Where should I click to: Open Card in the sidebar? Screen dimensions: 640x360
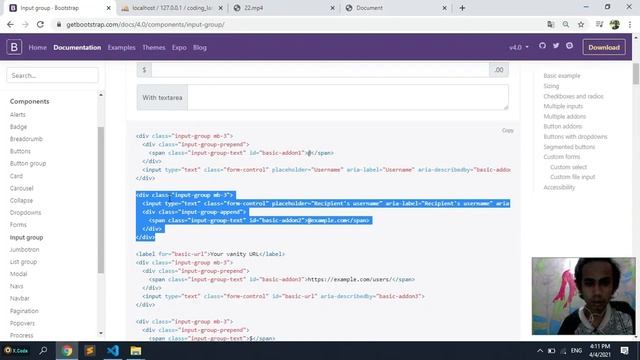[16, 176]
